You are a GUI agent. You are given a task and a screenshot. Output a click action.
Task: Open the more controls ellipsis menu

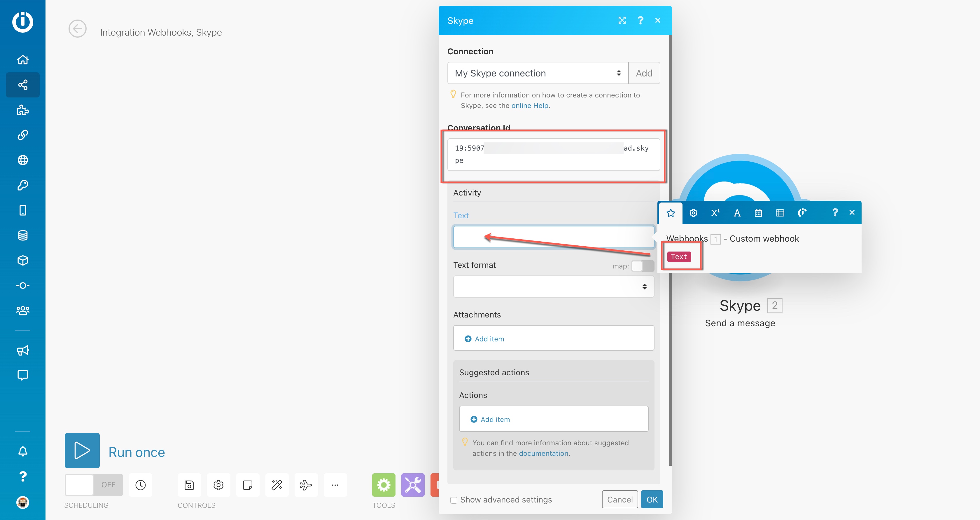click(335, 485)
